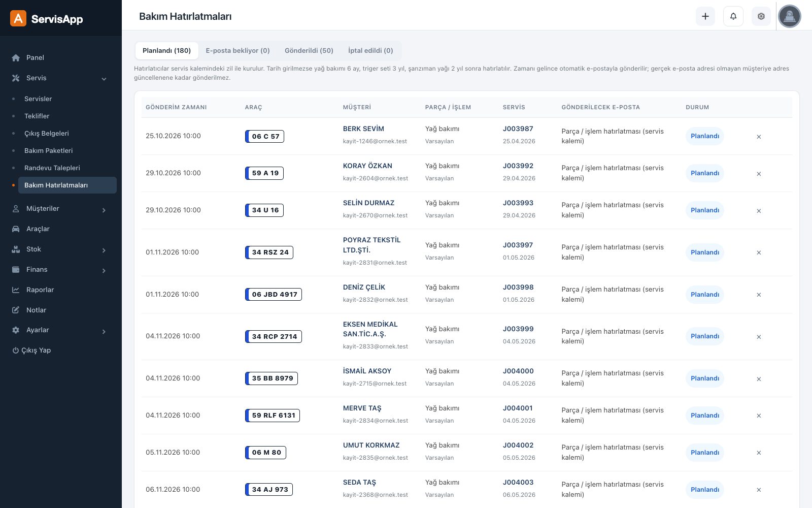Cancel reminder for BERK SEVİM row

759,137
